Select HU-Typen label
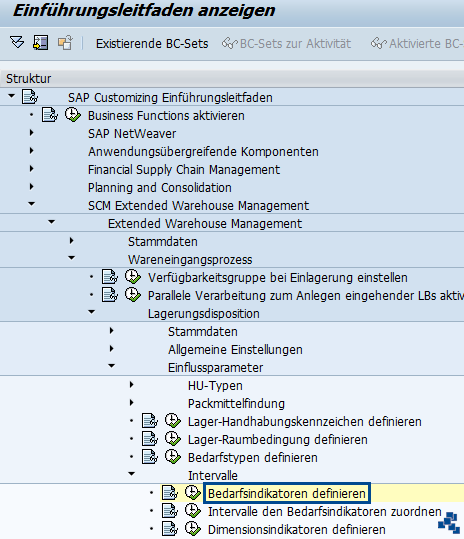Viewport: 464px width, 539px height. tap(215, 386)
